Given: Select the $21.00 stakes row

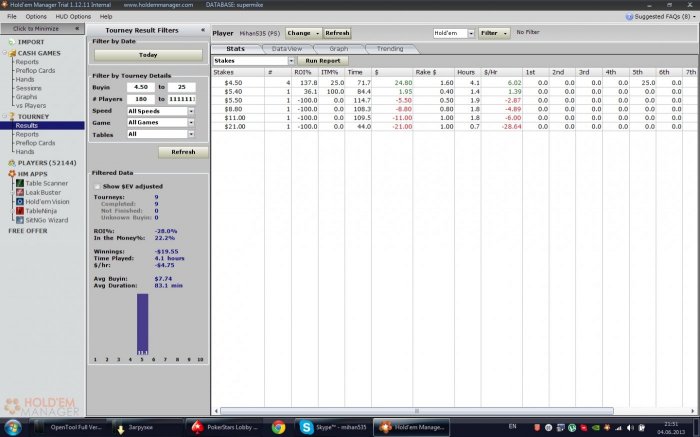Looking at the screenshot, I should click(x=453, y=127).
